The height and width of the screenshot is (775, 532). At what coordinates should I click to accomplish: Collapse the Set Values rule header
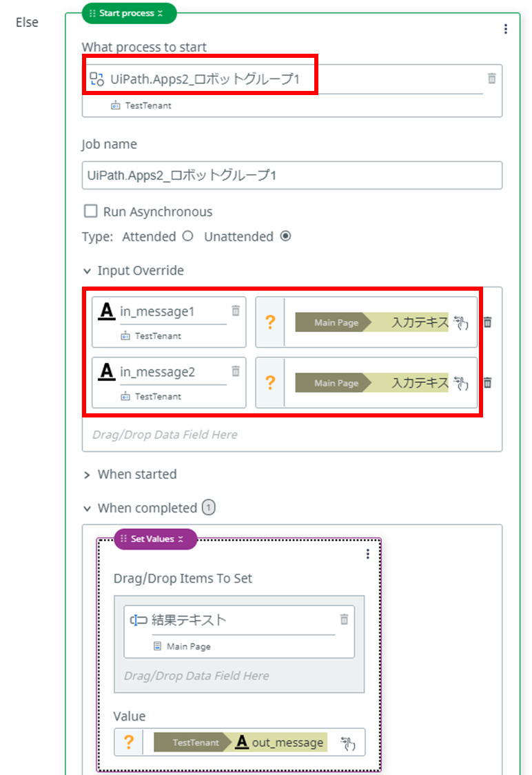(x=181, y=539)
